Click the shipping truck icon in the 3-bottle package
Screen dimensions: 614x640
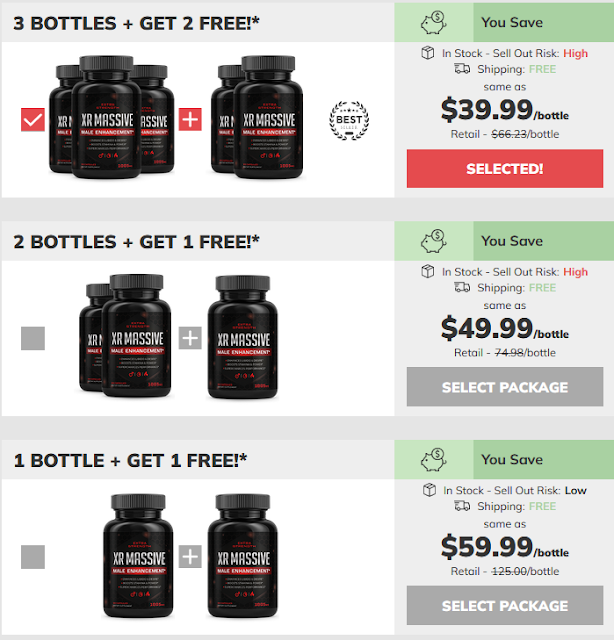[x=462, y=69]
